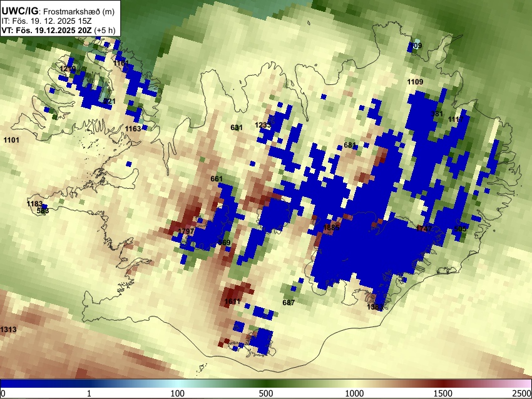Viewport: 532px width, 399px height.
Task: Click the map value '1161'
Action: point(121,63)
